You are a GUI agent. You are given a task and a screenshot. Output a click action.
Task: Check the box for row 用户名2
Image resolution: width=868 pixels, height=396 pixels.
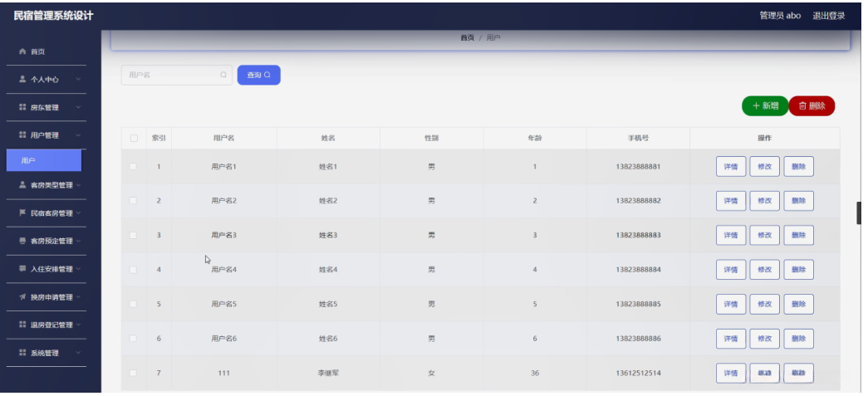point(133,201)
